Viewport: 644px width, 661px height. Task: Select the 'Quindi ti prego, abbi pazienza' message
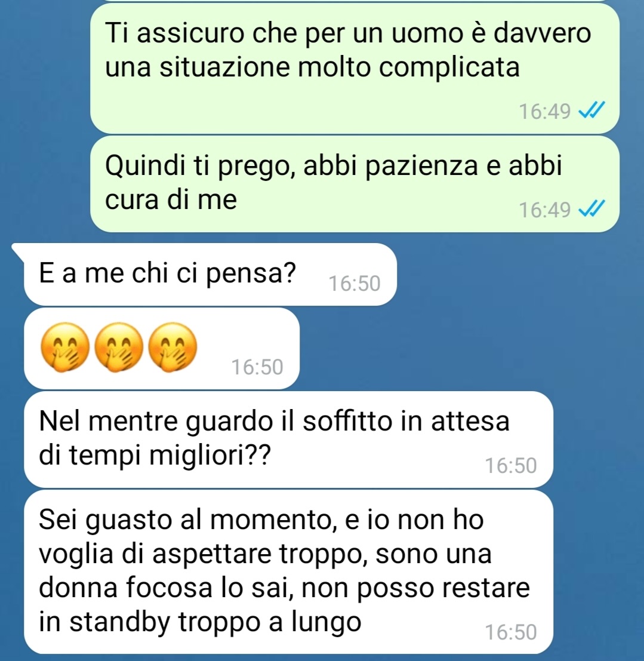pyautogui.click(x=355, y=184)
